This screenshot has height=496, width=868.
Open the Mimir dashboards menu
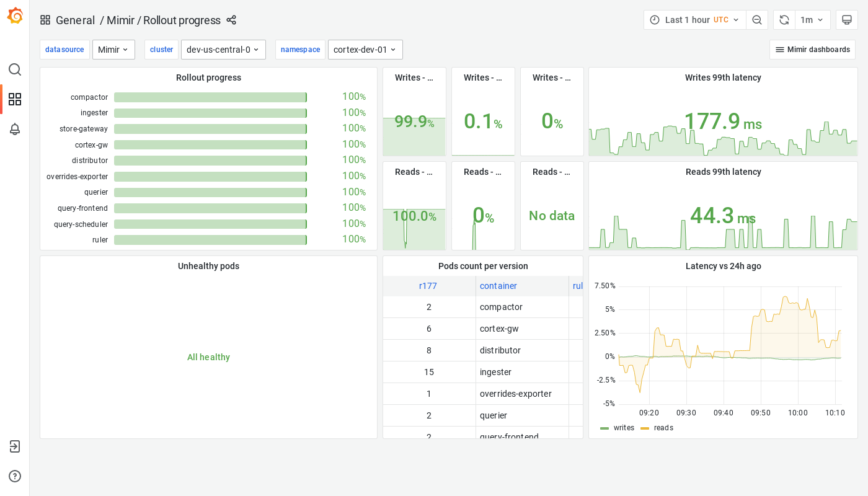pos(812,49)
